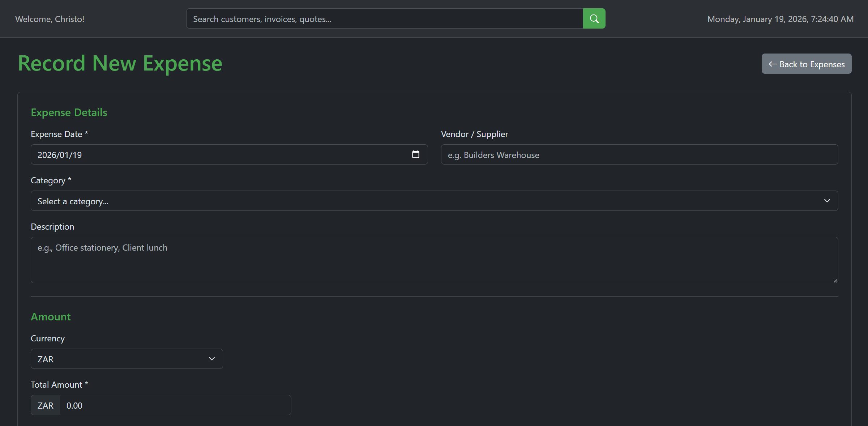The width and height of the screenshot is (868, 426).
Task: Click inside the Description text area
Action: click(434, 260)
